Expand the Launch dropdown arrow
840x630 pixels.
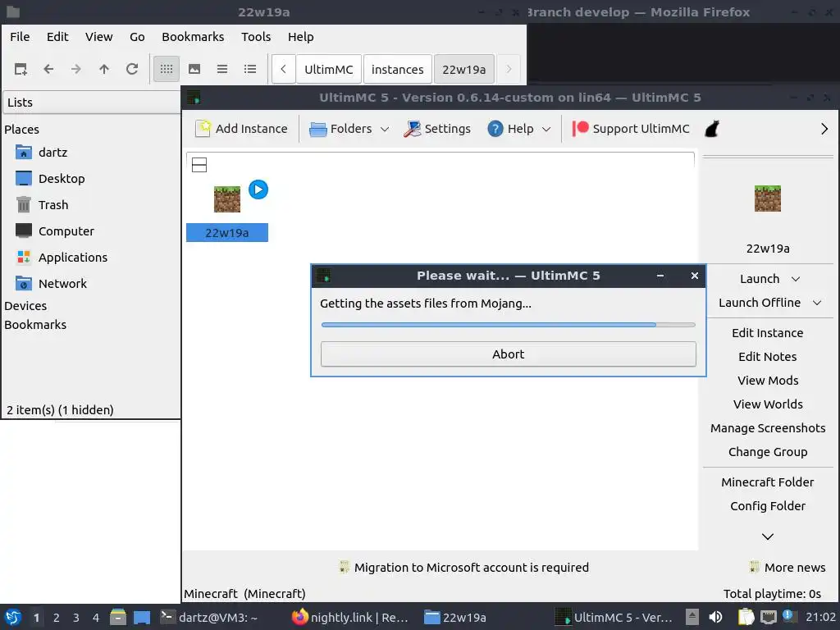tap(796, 279)
